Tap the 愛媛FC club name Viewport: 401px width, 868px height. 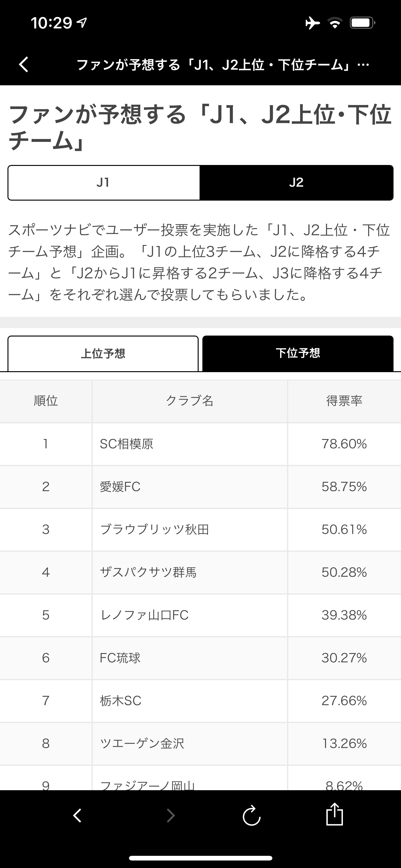point(120,486)
